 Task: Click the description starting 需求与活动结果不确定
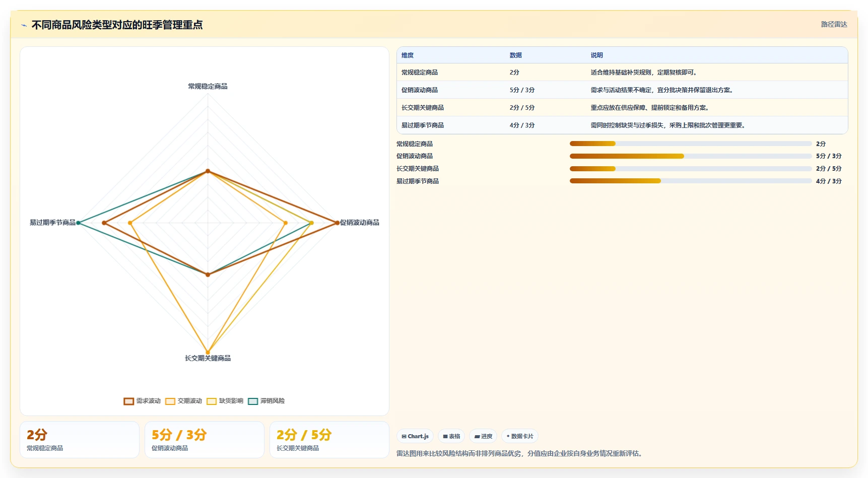click(662, 90)
